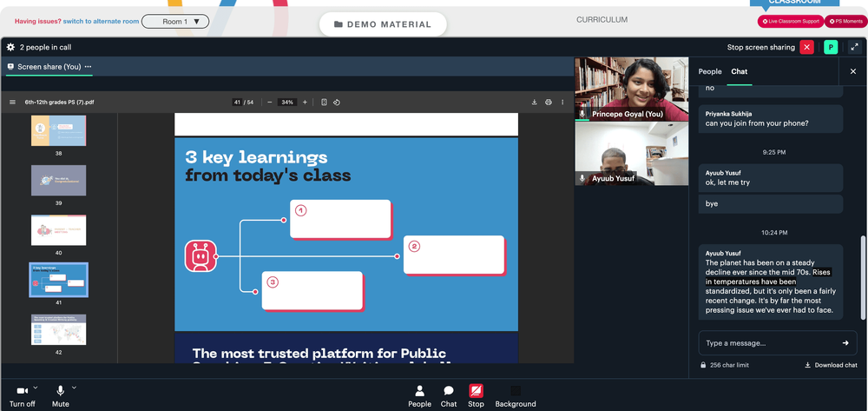Turn off the camera
Image resolution: width=868 pixels, height=411 pixels.
click(x=23, y=396)
